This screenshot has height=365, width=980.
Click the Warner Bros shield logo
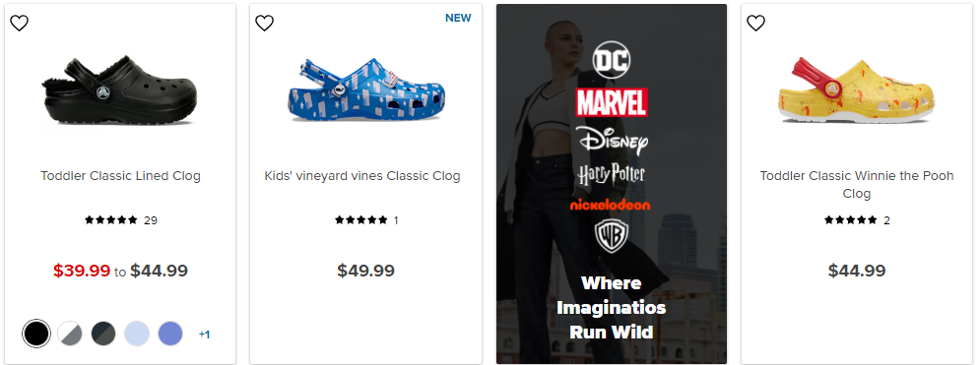pos(612,237)
